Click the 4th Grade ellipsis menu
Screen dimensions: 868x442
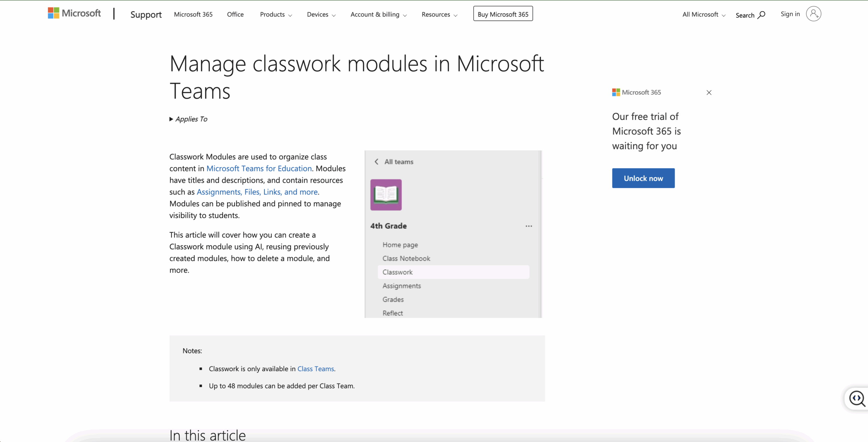click(x=529, y=226)
